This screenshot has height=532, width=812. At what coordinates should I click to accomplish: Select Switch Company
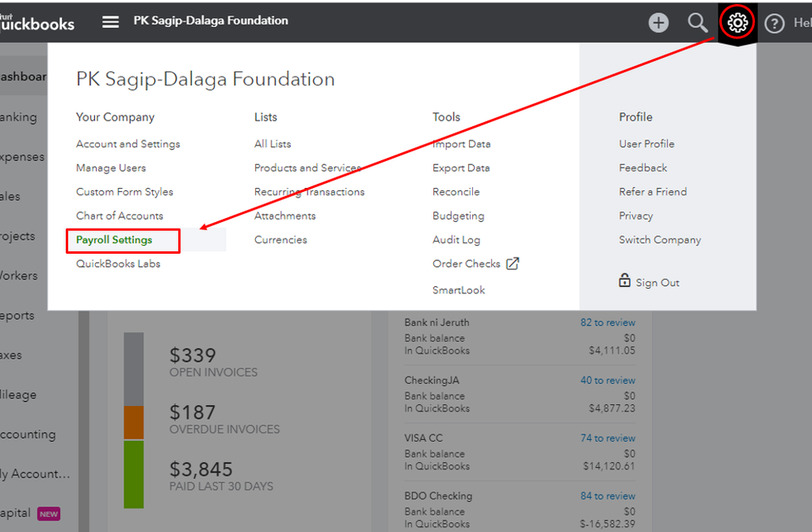(x=659, y=240)
